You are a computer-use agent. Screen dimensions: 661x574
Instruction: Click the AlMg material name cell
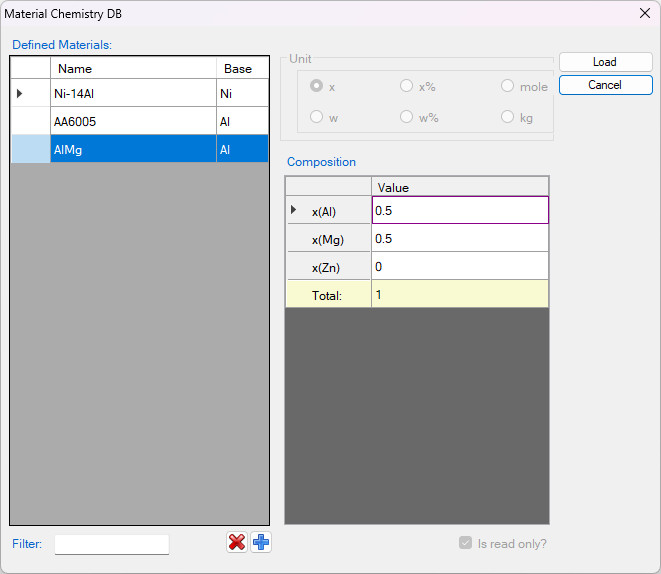tap(133, 149)
